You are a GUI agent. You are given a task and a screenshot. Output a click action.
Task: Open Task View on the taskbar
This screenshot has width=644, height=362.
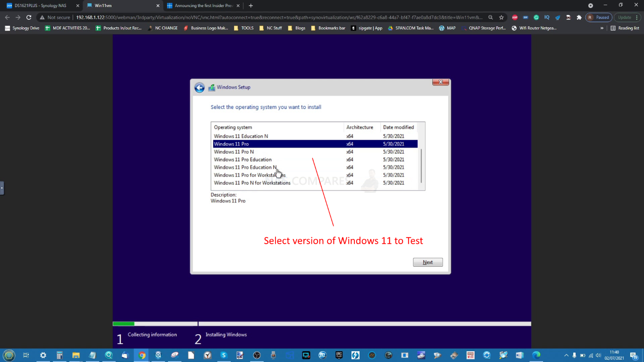(26, 355)
